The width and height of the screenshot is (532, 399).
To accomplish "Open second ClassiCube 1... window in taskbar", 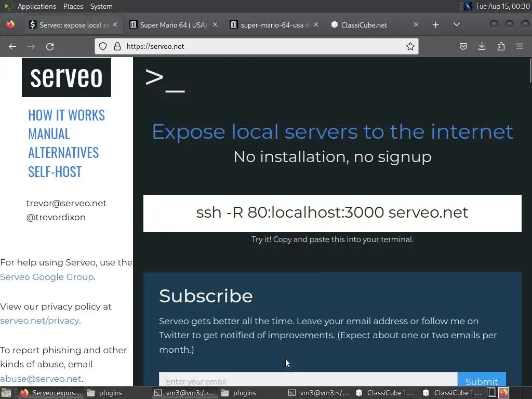I will coord(453,393).
